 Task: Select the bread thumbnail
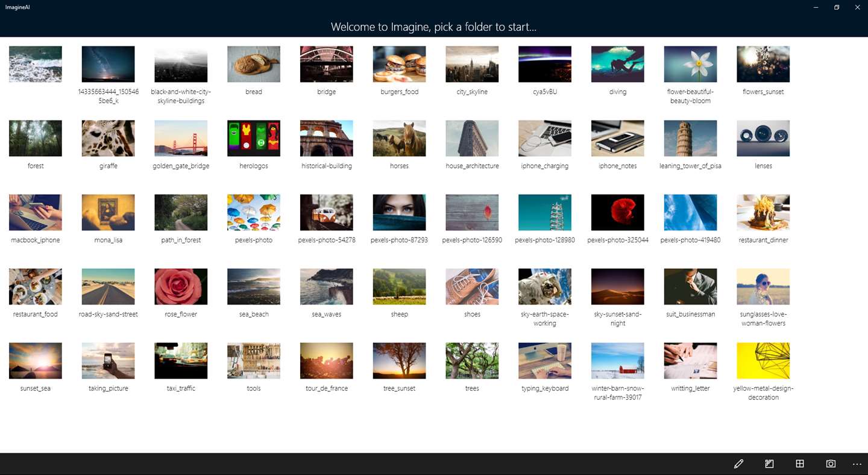[254, 64]
